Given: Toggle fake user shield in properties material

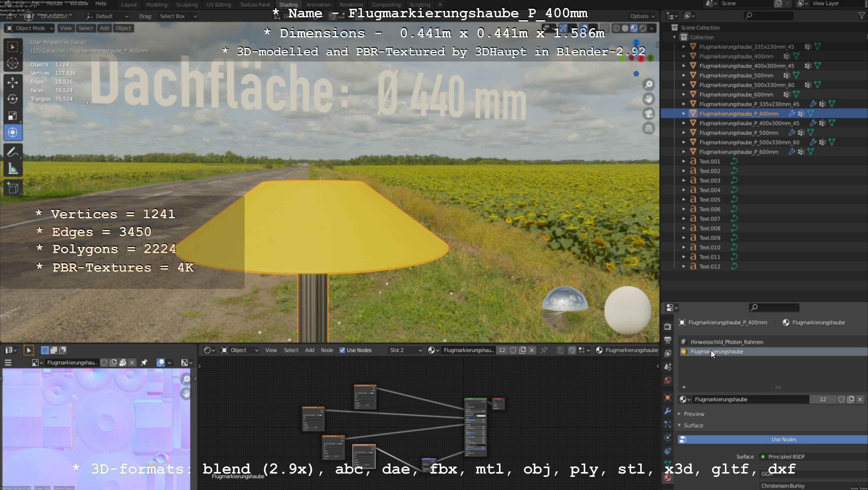Looking at the screenshot, I should pyautogui.click(x=841, y=399).
